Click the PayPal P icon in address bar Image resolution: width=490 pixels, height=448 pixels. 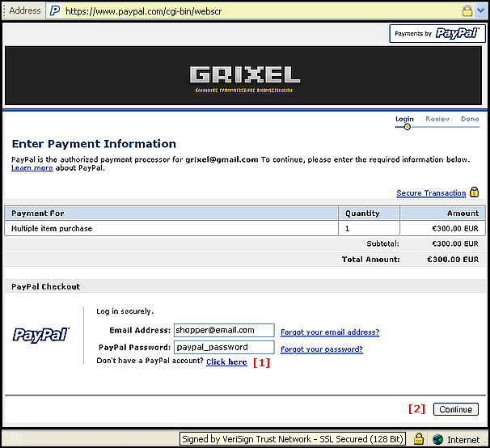(55, 11)
